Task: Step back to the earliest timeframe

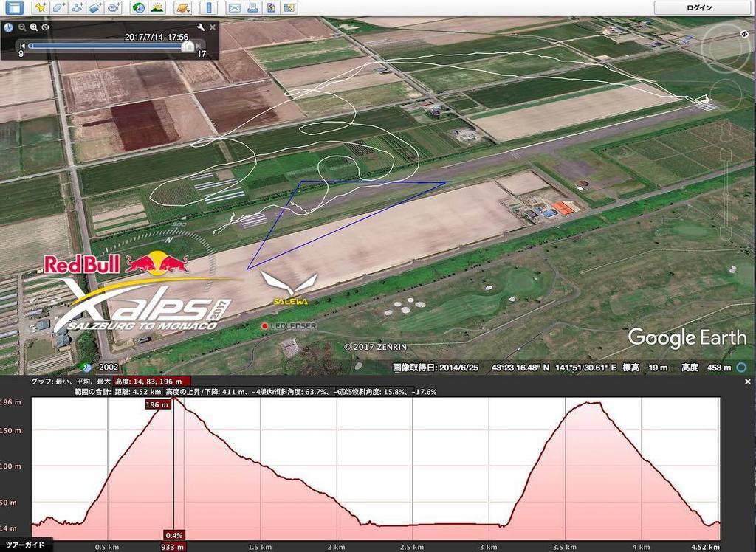Action: coord(23,45)
